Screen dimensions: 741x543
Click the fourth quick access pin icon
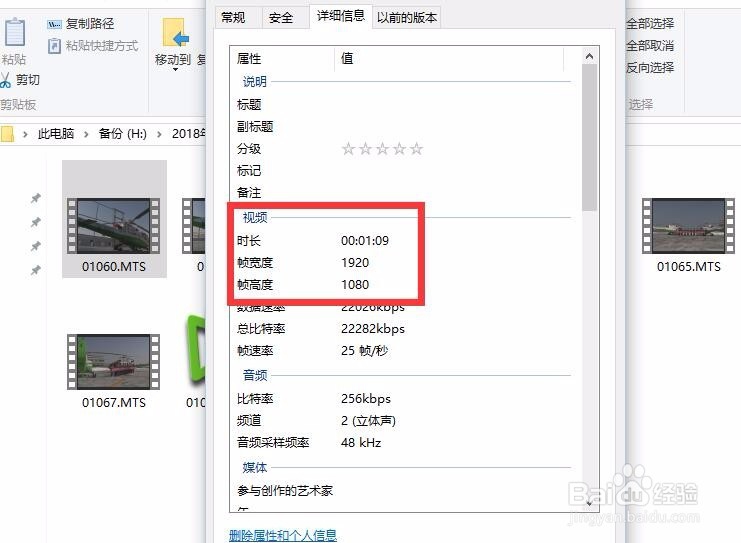(35, 270)
